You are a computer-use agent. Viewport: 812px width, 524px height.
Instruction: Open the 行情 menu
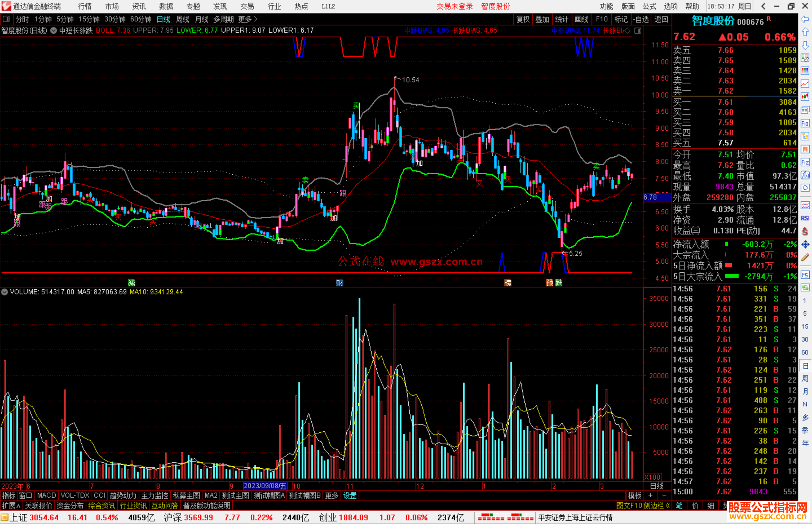tap(85, 6)
